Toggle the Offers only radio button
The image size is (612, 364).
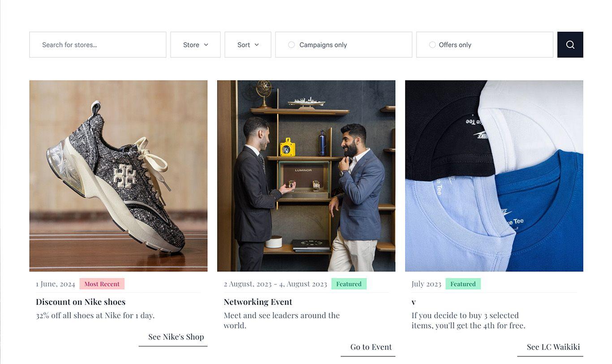pos(432,45)
